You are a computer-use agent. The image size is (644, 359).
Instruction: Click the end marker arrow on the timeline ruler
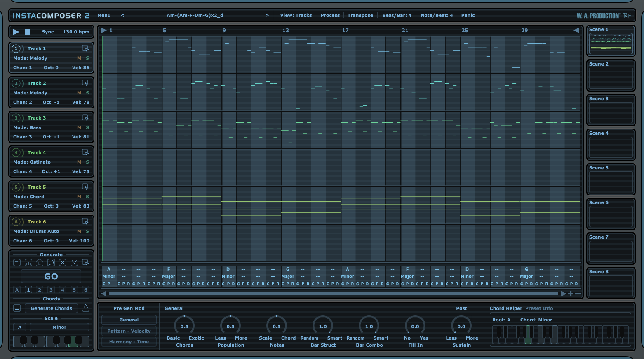(576, 30)
